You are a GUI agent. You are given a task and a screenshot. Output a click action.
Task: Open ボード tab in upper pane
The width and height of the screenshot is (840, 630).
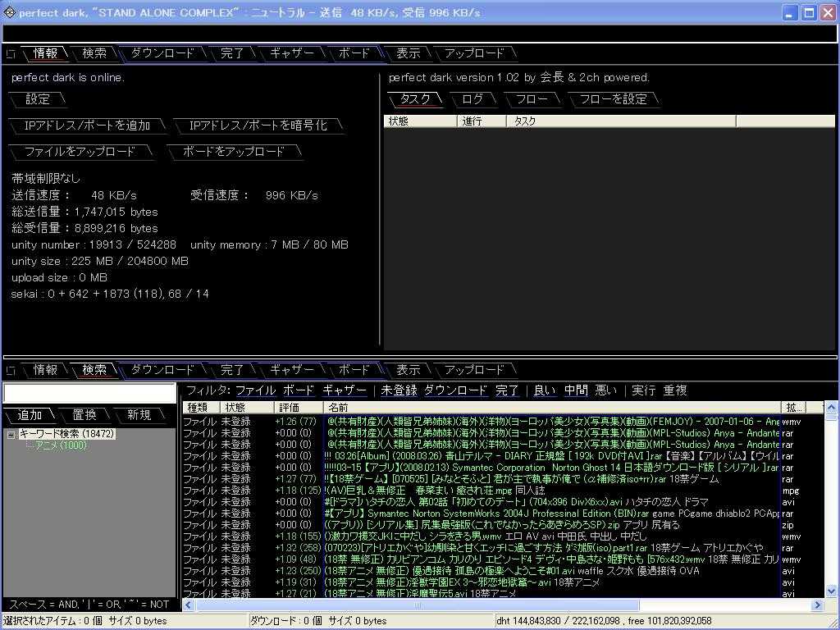[x=354, y=53]
